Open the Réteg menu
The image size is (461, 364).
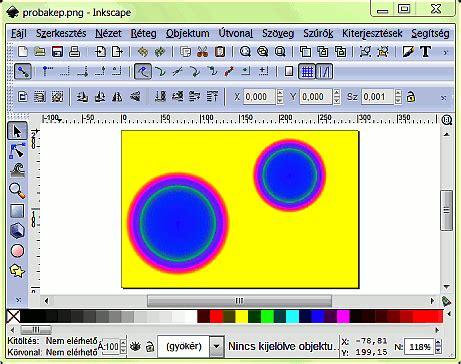[x=143, y=33]
